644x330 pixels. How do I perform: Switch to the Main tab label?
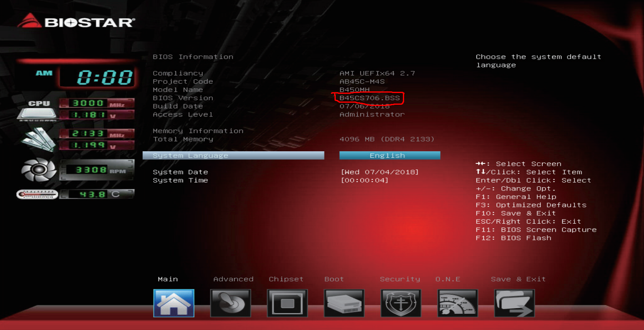(x=168, y=279)
